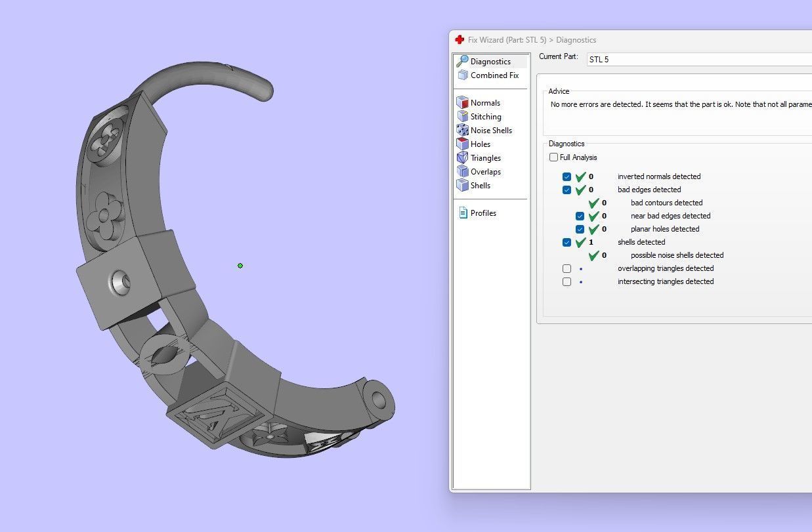Image resolution: width=812 pixels, height=532 pixels.
Task: Select the Diagnostics menu label
Action: [x=490, y=62]
